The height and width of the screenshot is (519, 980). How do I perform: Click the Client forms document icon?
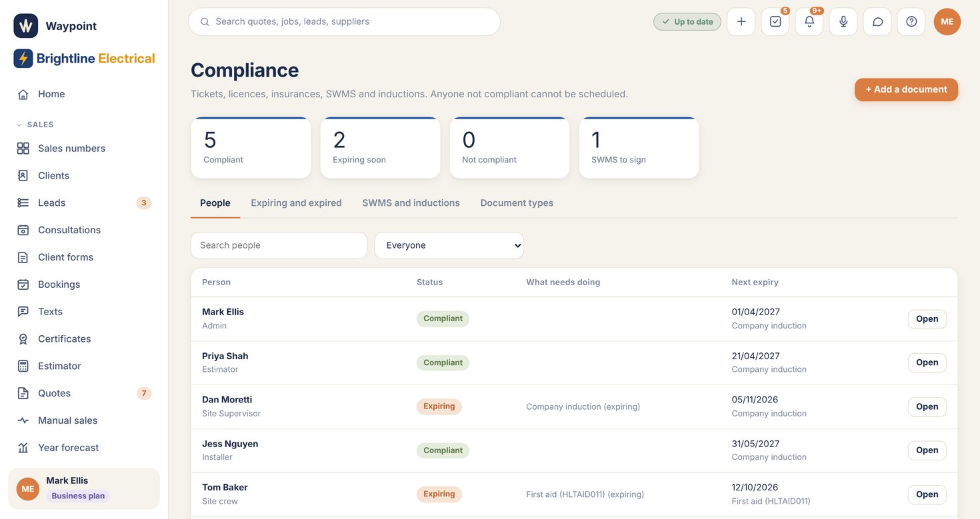click(x=23, y=257)
